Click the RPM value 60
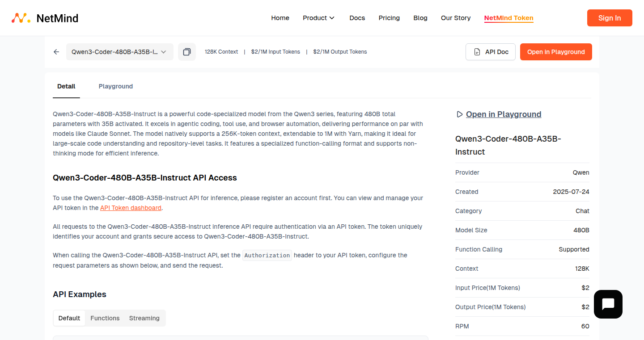Image resolution: width=644 pixels, height=340 pixels. 585,326
